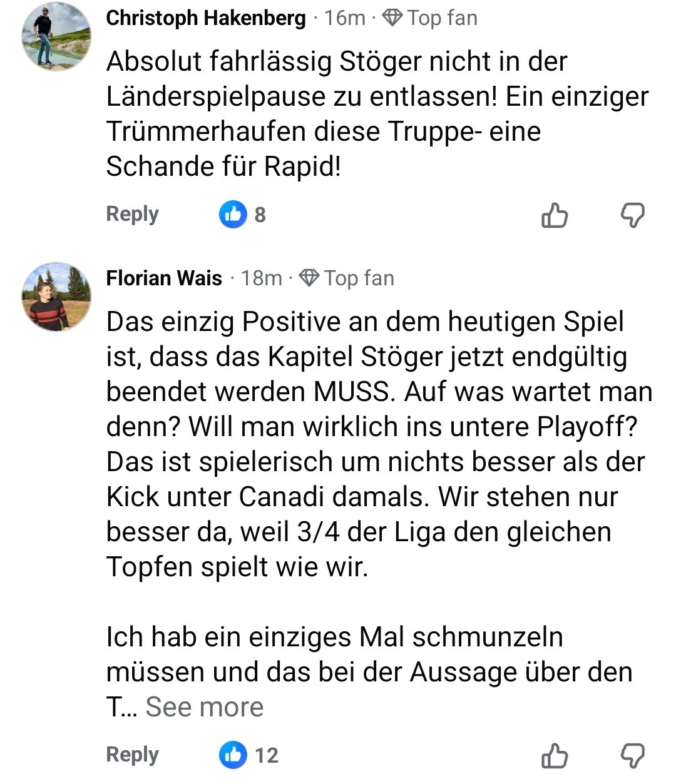
Task: Thumbs up Florian Wais's comment
Action: click(x=554, y=755)
